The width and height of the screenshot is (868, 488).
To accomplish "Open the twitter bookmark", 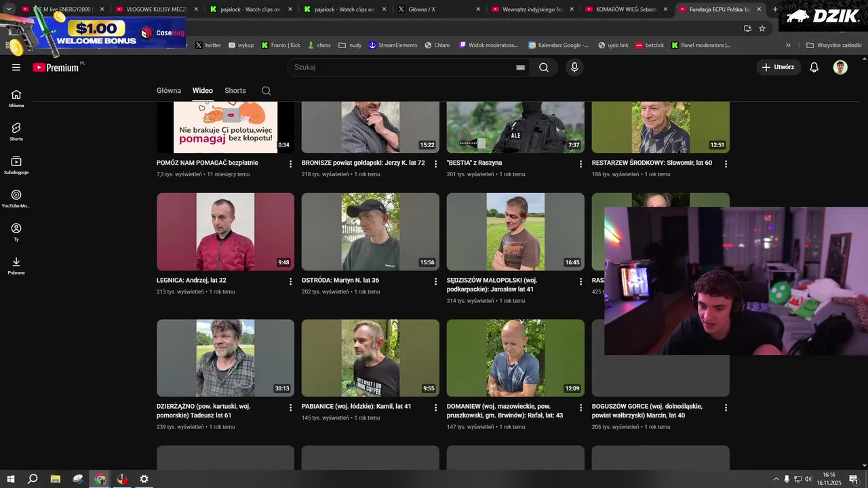I will pos(208,45).
